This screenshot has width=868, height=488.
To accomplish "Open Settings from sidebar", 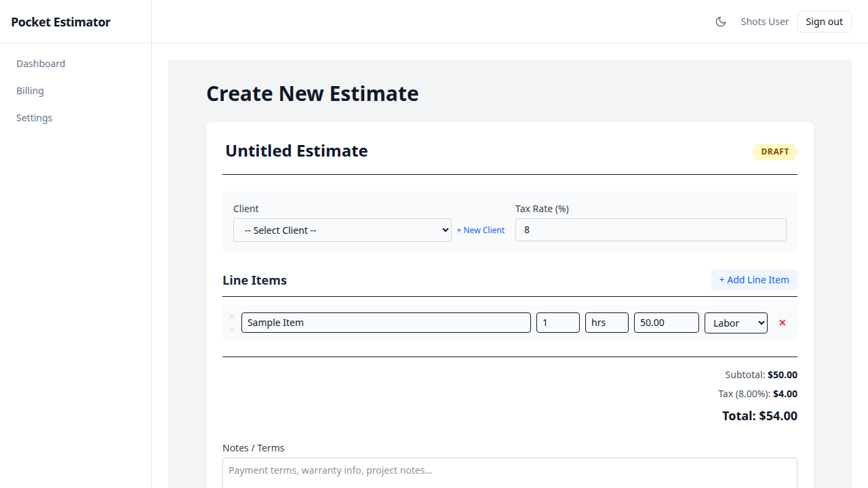I will pyautogui.click(x=35, y=118).
